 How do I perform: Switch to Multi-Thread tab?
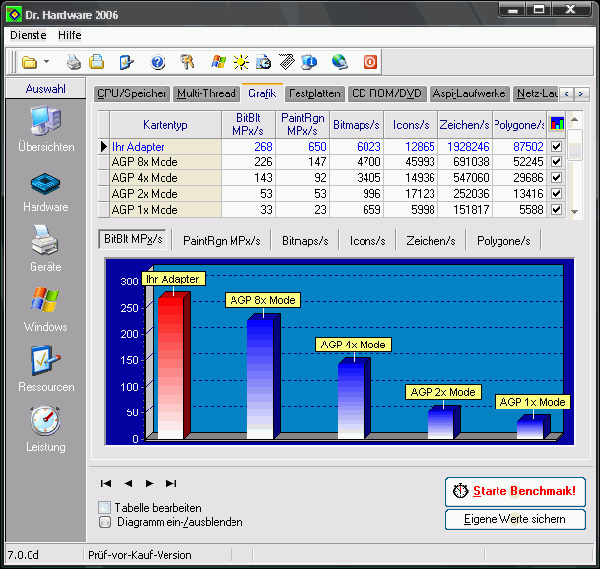206,94
